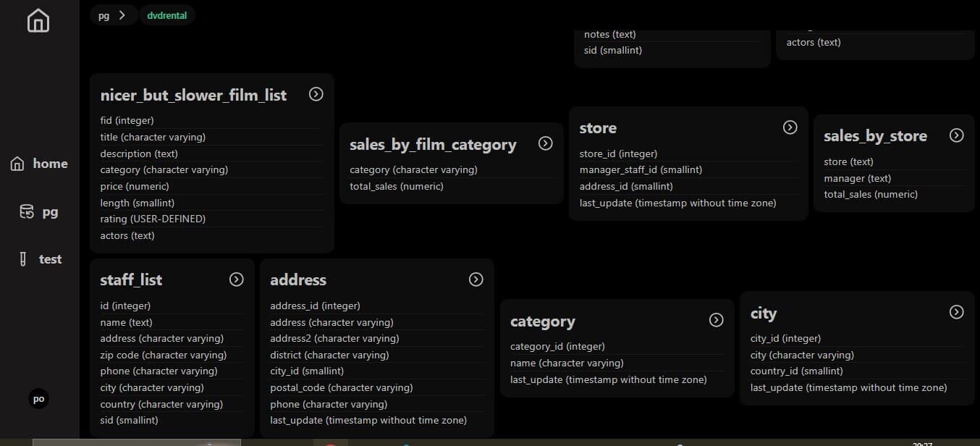Click the staff_list table title

pos(131,280)
